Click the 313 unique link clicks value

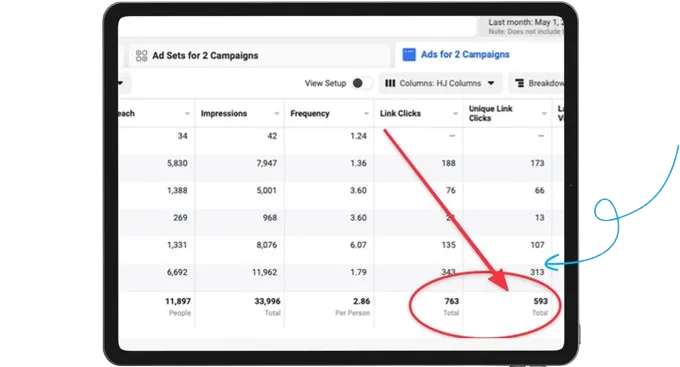[537, 272]
